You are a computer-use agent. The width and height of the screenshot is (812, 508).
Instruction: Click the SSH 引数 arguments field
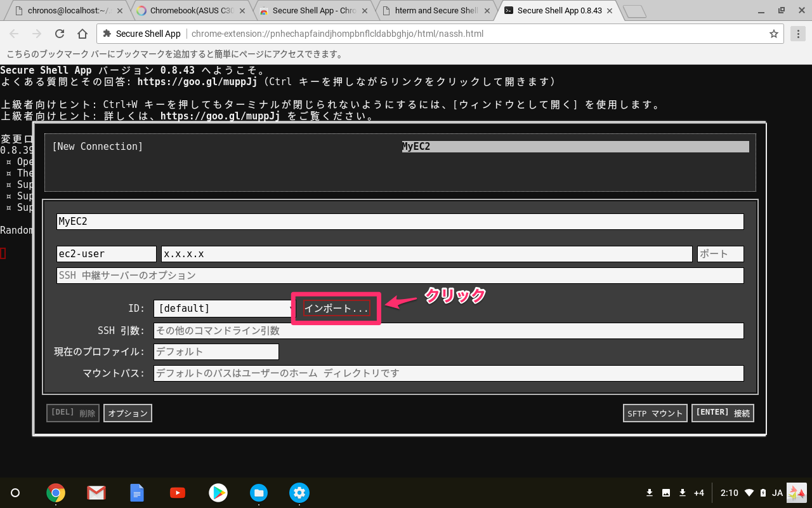point(449,331)
